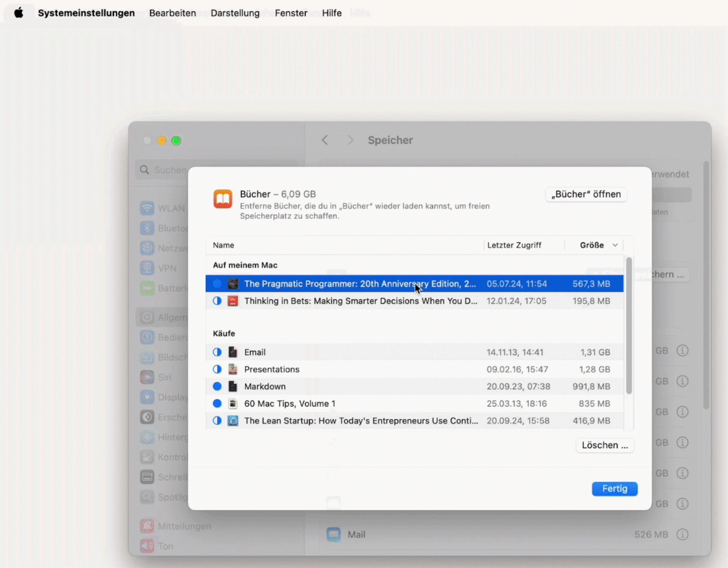Open the Größe column sort dropdown
This screenshot has width=728, height=568.
coord(615,245)
